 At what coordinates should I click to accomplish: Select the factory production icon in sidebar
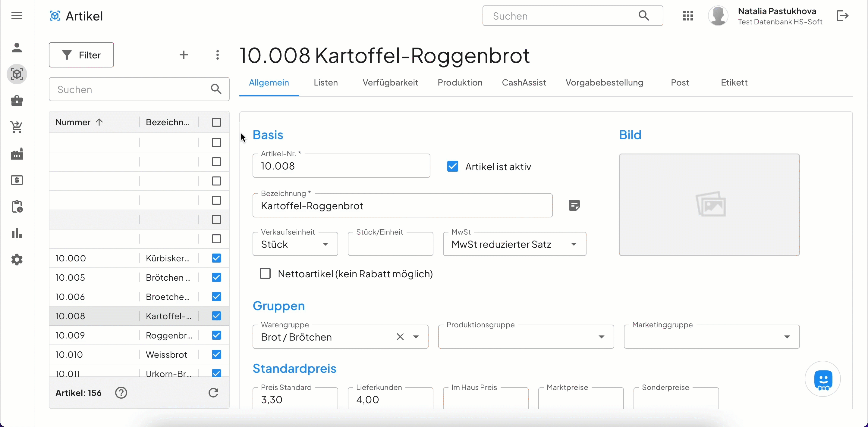17,154
